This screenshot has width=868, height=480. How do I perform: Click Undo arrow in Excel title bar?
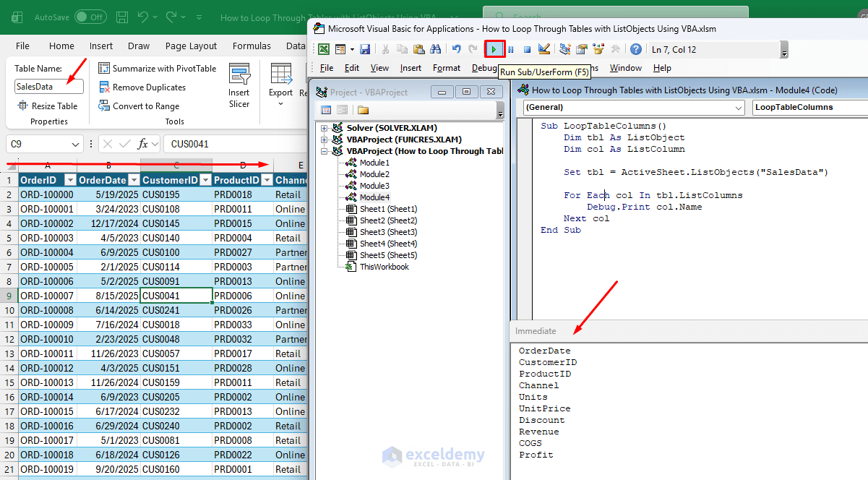tap(143, 17)
